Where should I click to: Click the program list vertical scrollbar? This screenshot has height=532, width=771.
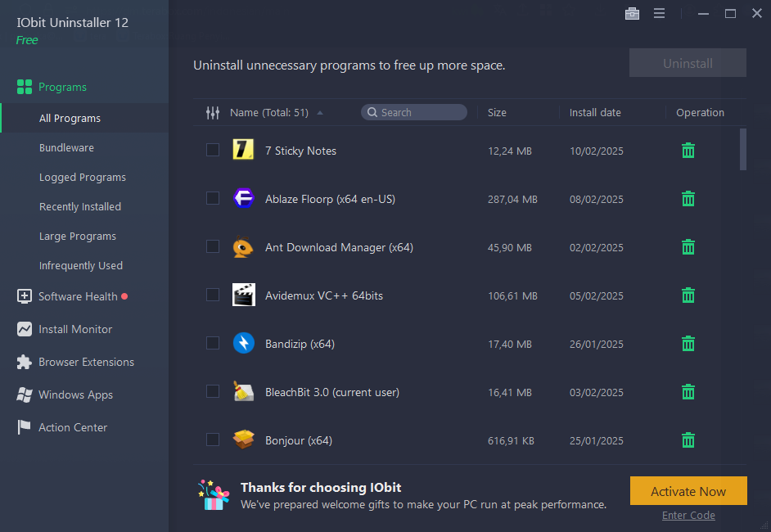click(x=743, y=149)
